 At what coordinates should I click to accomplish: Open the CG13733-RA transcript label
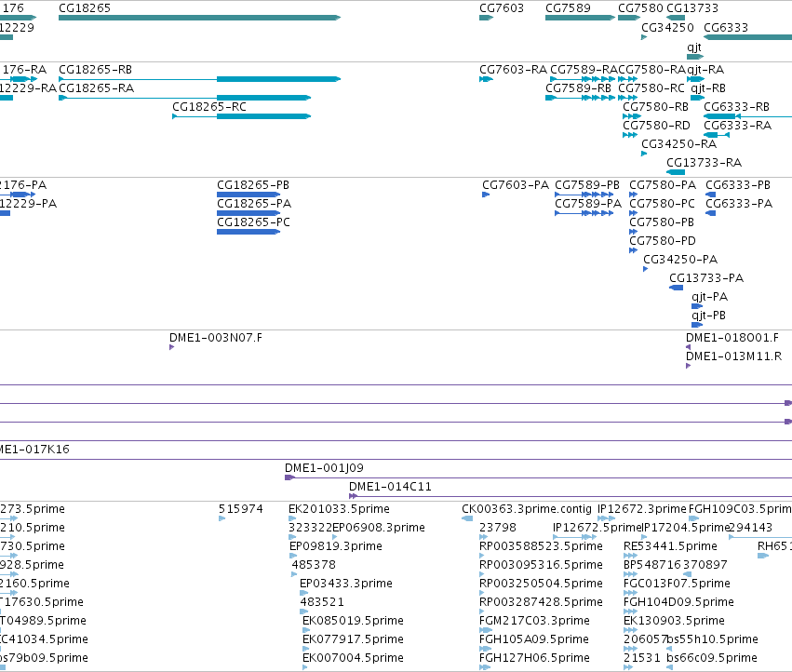(x=705, y=163)
